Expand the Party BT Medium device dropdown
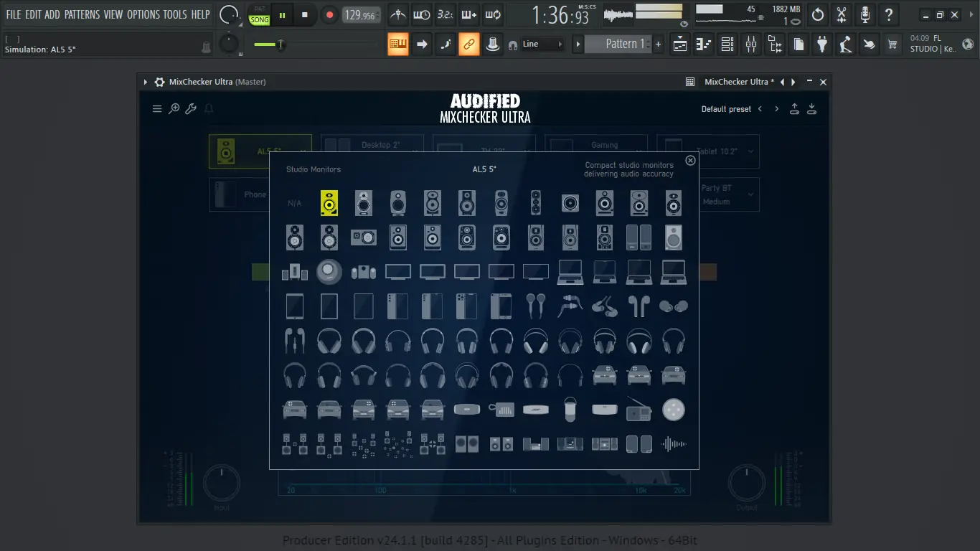The height and width of the screenshot is (551, 980). pyautogui.click(x=751, y=194)
